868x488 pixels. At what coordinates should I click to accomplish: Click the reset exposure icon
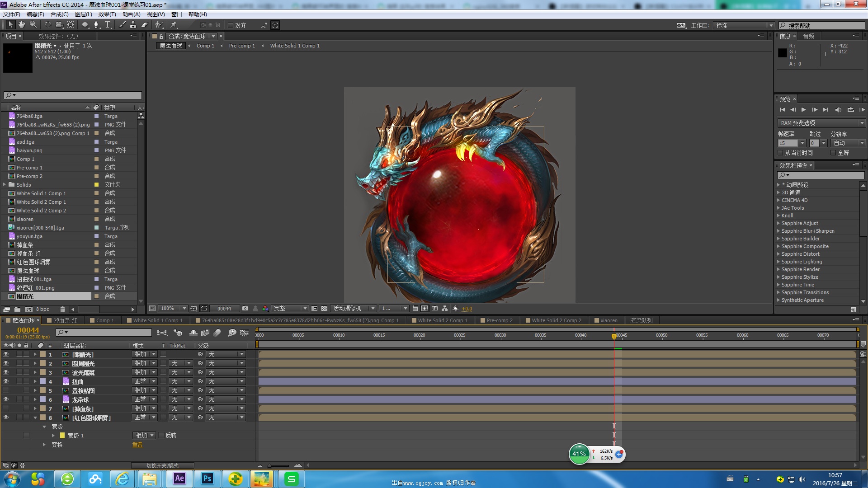point(455,309)
